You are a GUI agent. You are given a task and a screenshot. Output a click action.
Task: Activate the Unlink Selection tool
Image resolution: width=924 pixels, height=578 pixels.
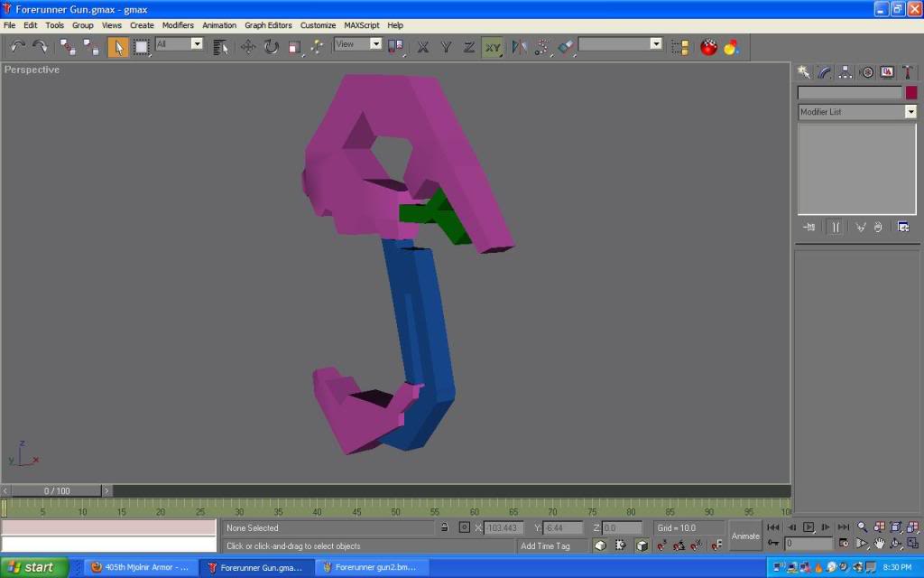click(91, 47)
